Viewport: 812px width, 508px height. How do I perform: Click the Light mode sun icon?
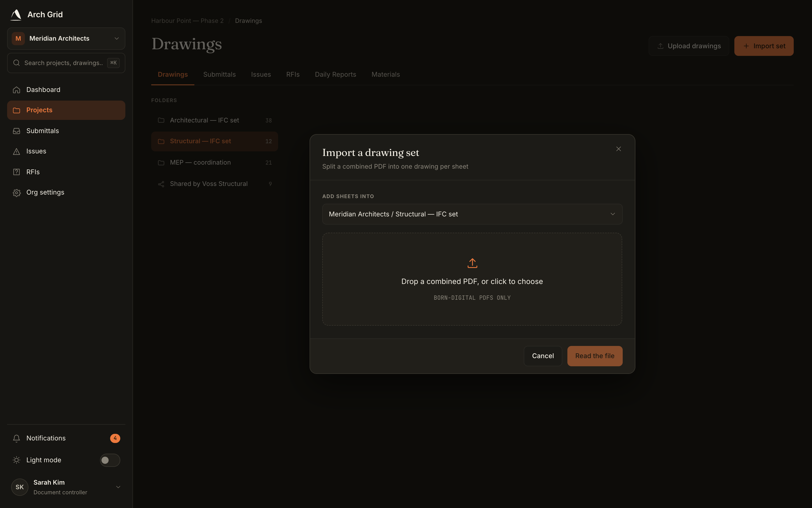(16, 460)
